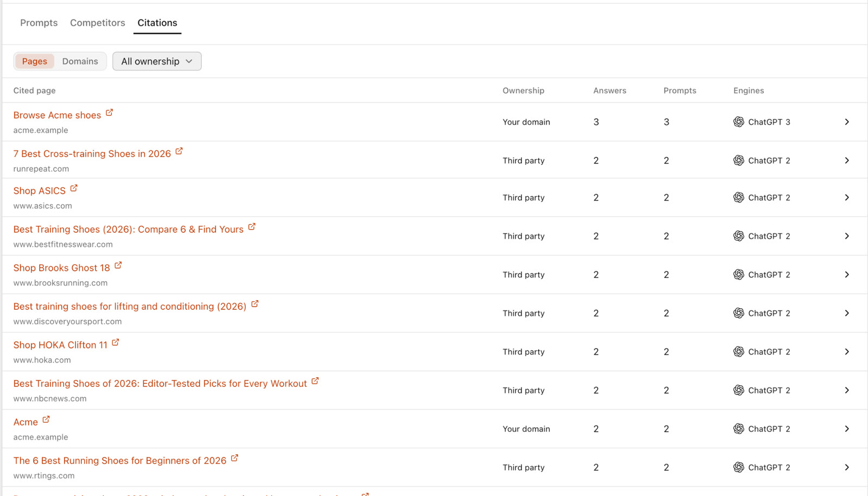Click the www.hoka.com domain text
The image size is (868, 496).
click(x=42, y=360)
